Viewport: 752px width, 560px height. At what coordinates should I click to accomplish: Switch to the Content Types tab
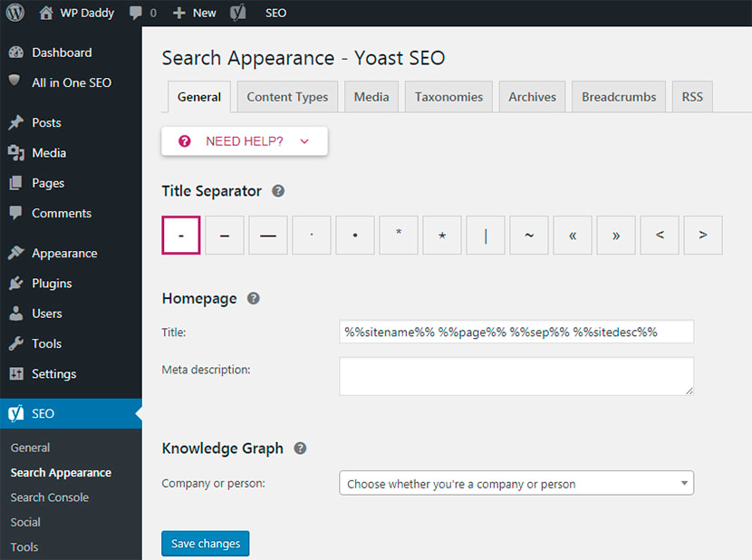coord(287,97)
